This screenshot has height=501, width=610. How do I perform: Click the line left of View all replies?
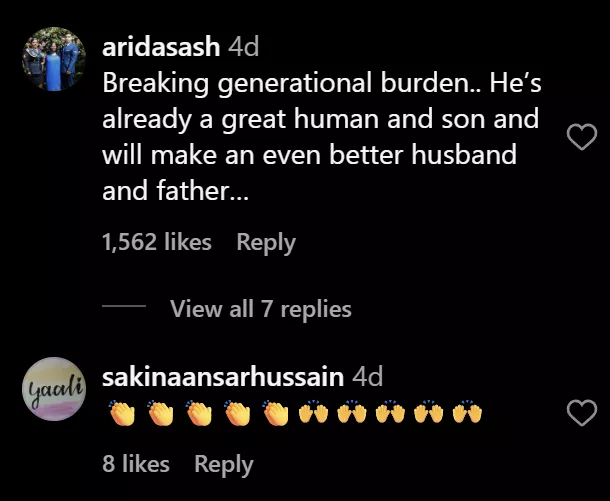(124, 306)
